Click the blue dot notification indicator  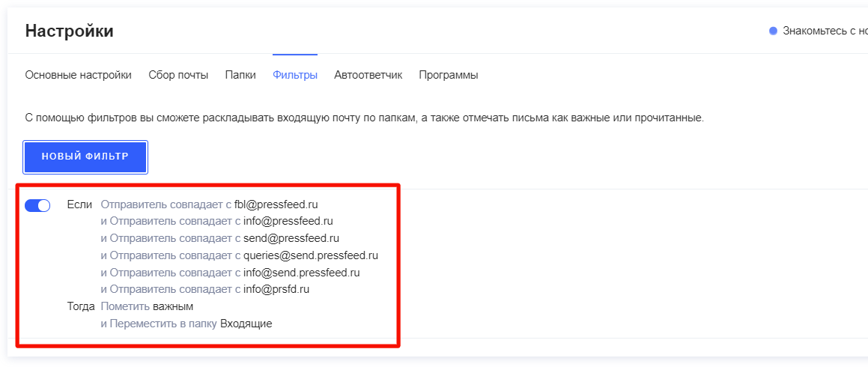click(774, 31)
